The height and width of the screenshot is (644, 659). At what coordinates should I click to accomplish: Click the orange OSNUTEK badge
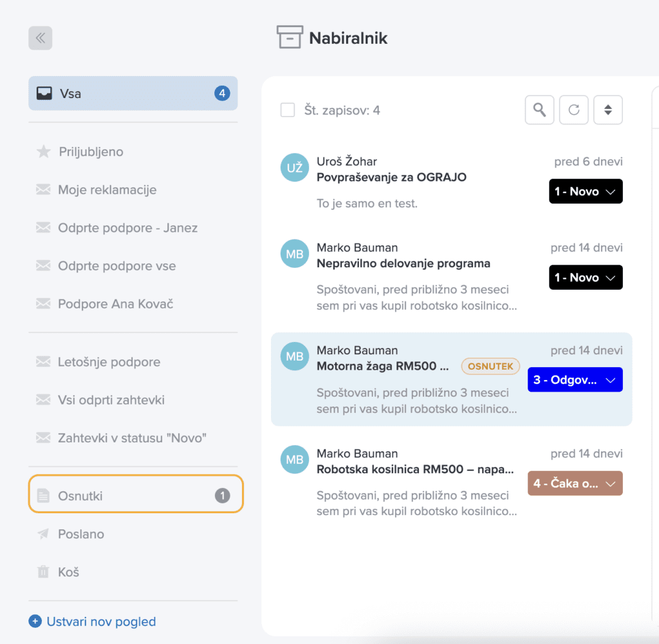tap(490, 366)
